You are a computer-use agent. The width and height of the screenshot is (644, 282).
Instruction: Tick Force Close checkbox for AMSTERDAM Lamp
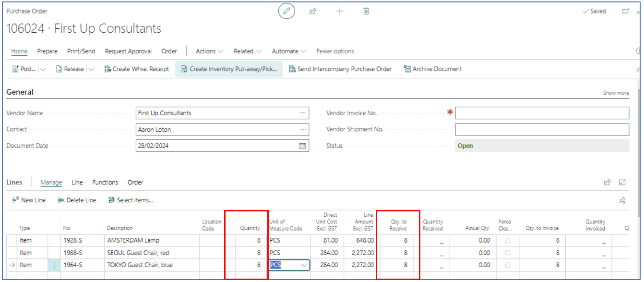point(507,240)
